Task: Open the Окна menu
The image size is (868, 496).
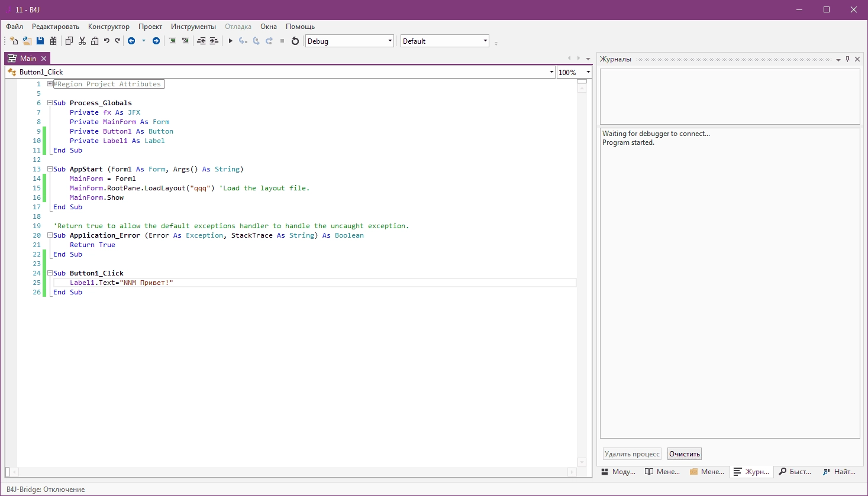Action: [269, 27]
